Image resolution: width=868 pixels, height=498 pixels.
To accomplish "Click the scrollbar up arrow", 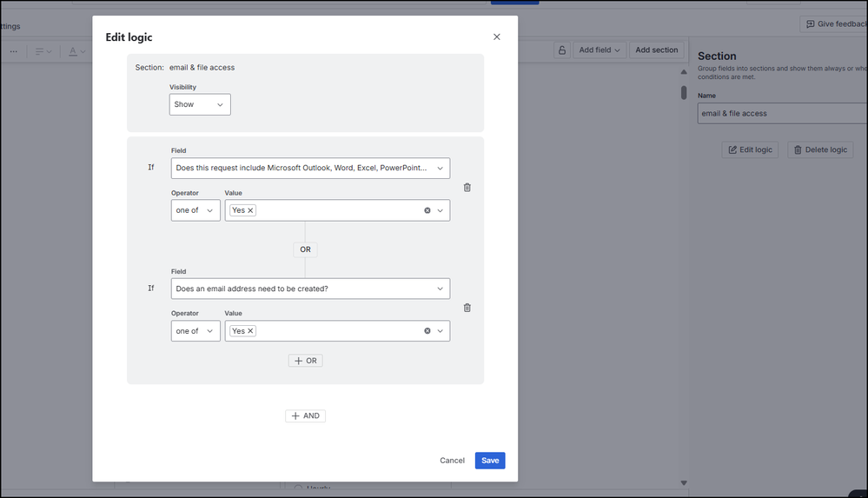I will click(684, 72).
